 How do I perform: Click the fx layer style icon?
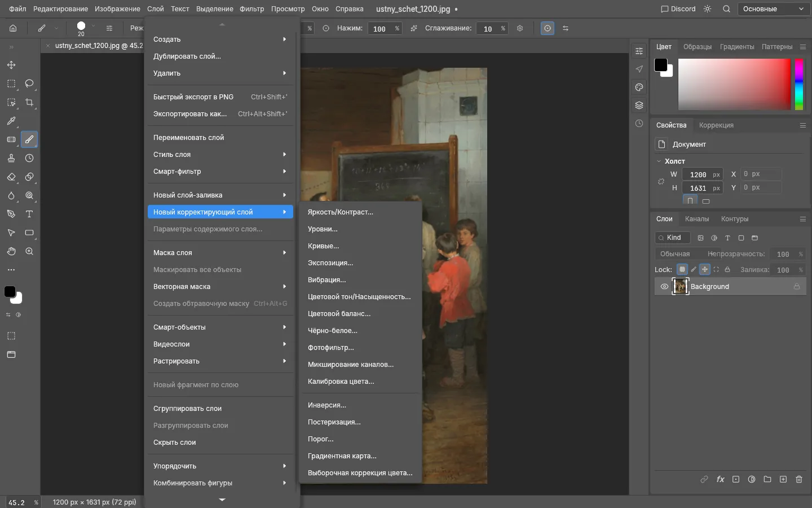point(720,479)
